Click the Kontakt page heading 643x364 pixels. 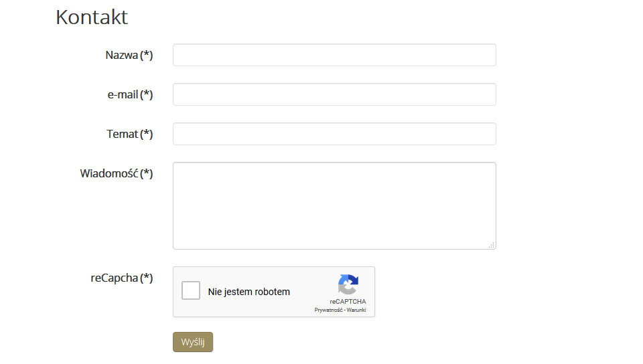[x=92, y=17]
